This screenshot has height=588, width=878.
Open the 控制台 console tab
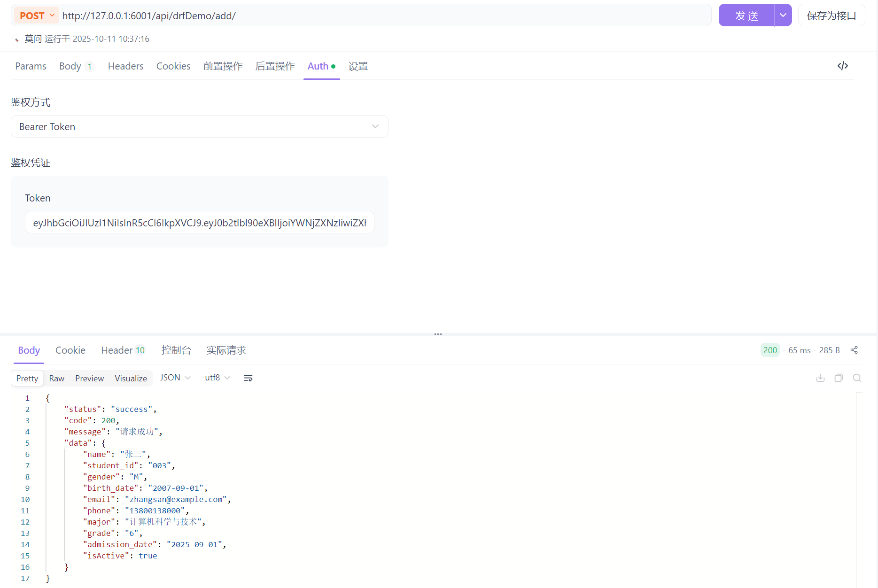tap(176, 350)
